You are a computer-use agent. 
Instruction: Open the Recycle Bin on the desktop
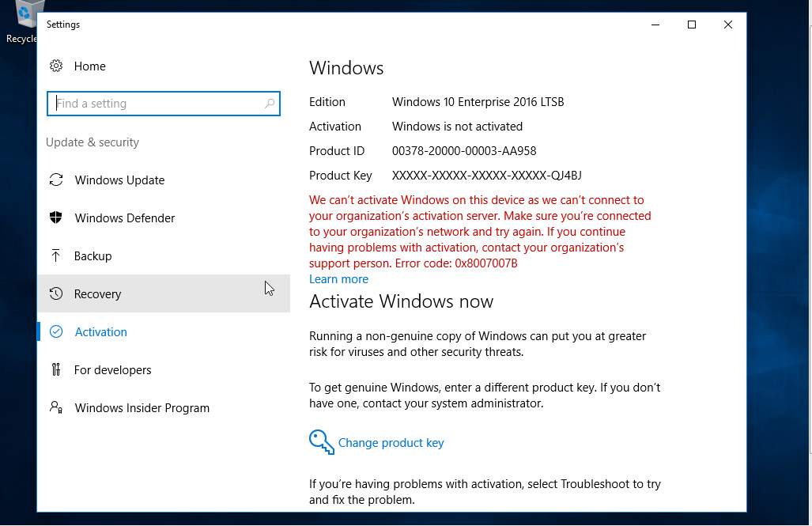pos(22,22)
